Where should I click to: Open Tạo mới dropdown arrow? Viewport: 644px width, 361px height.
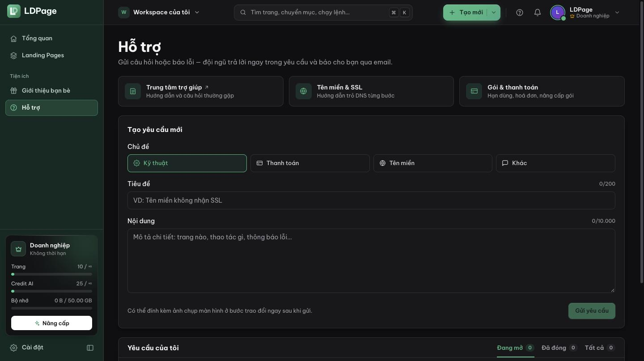[494, 13]
